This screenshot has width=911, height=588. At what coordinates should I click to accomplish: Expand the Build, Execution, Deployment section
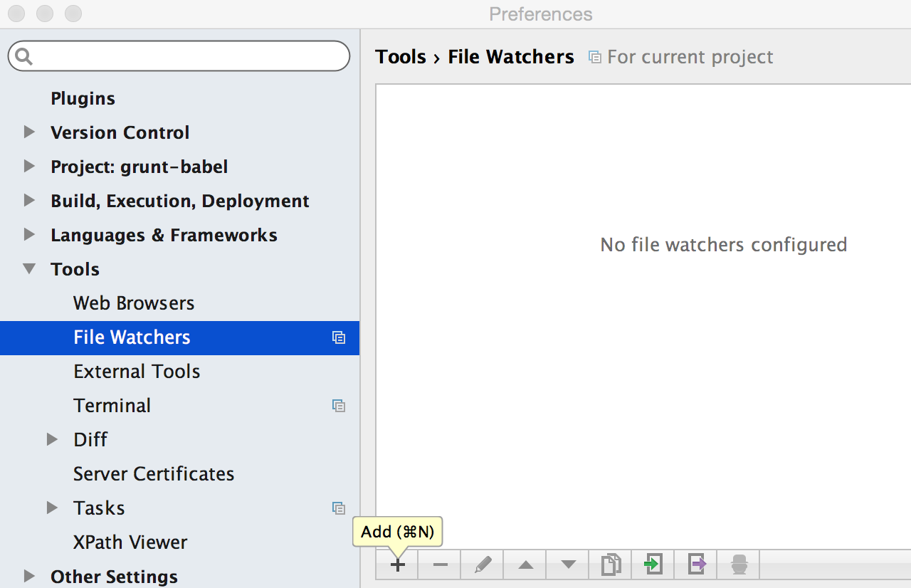[x=29, y=200]
